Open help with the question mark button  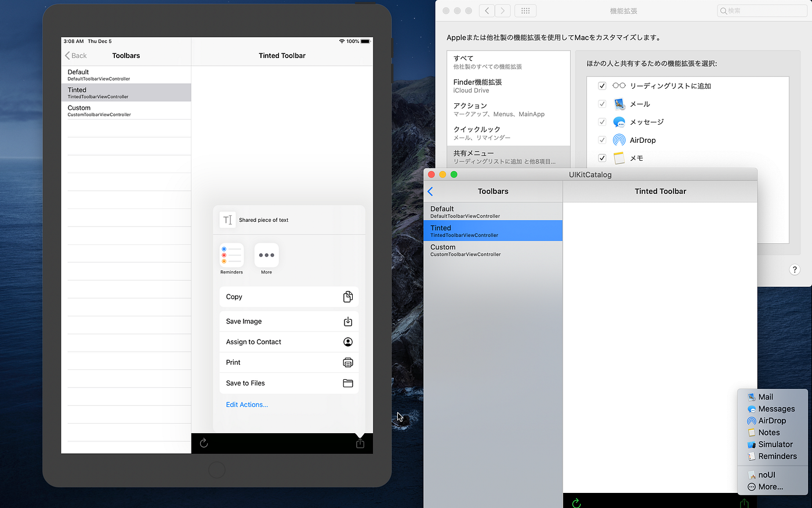point(795,269)
